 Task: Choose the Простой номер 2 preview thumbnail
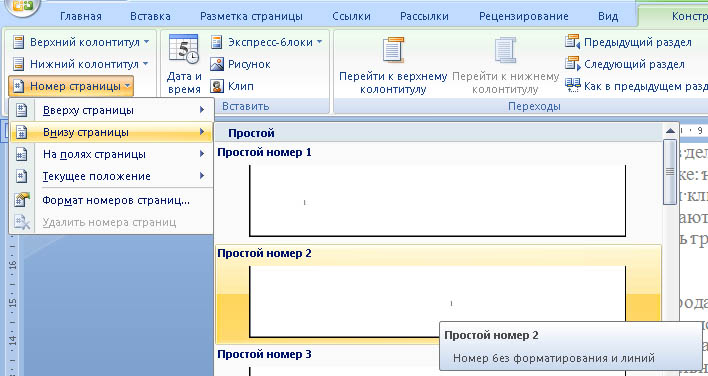[438, 302]
